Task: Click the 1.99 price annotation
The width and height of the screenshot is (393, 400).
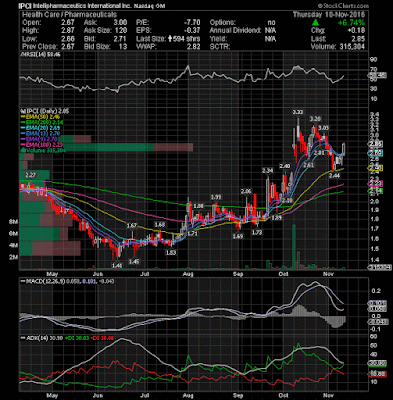Action: coord(216,197)
